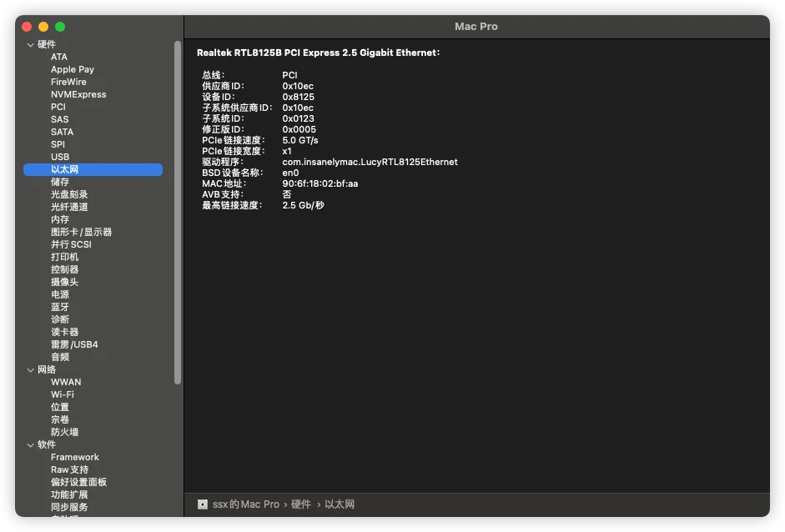Click the 网络 section header

pos(47,370)
